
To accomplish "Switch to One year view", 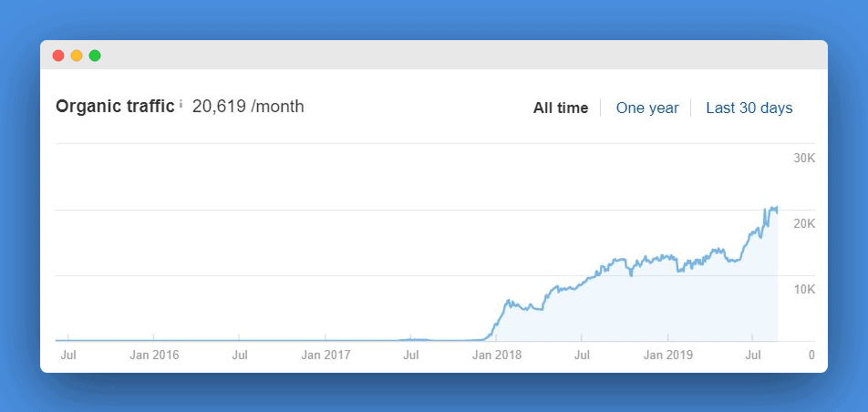I will tap(647, 108).
